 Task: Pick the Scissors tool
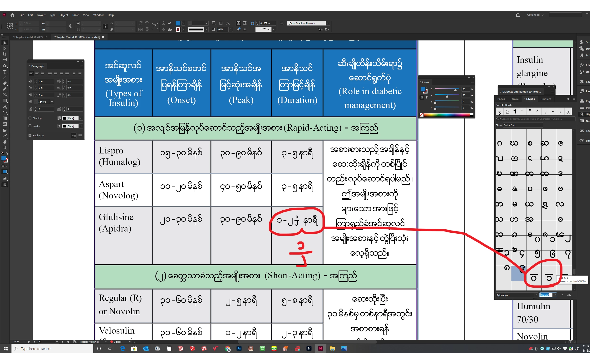5,107
